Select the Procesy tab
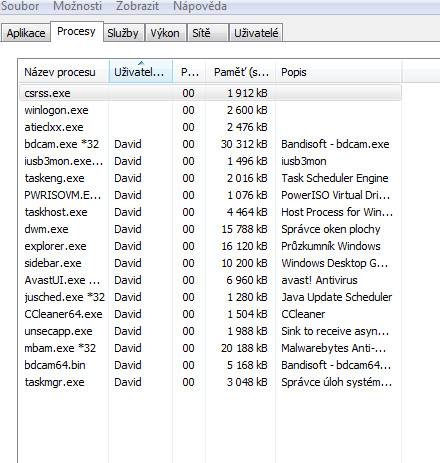The height and width of the screenshot is (463, 440). coord(76,31)
